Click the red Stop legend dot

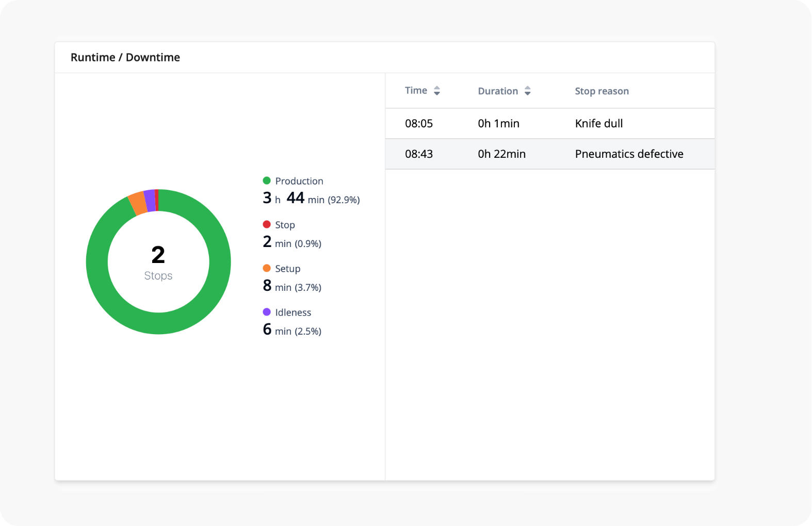[267, 224]
